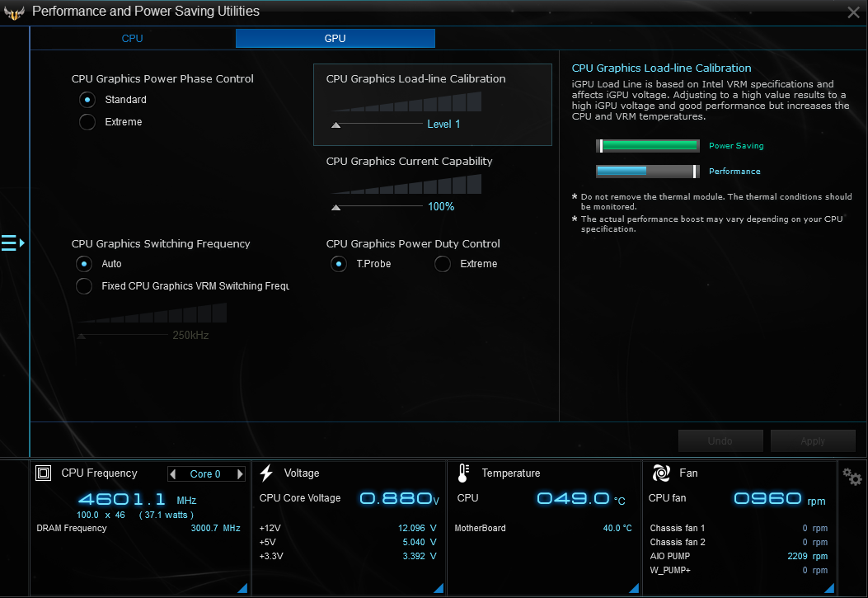This screenshot has width=868, height=598.
Task: Click the 0960 rpm CPU fan reading
Action: click(780, 499)
